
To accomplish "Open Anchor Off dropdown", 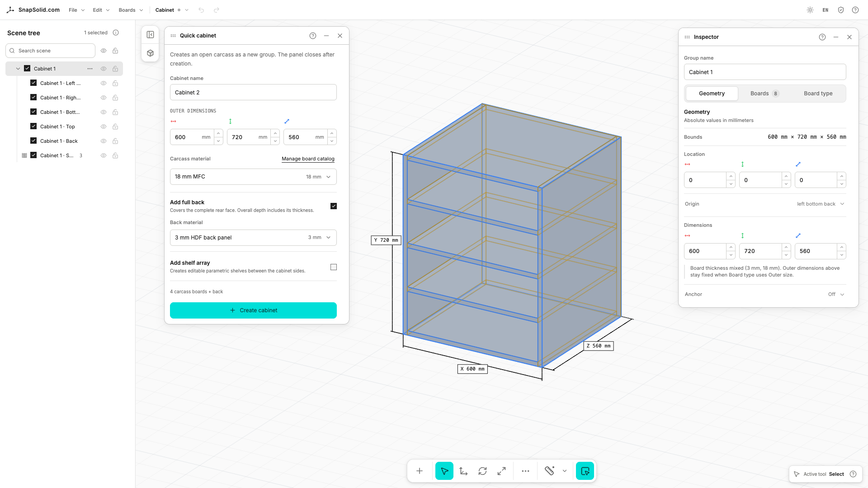I will (836, 294).
